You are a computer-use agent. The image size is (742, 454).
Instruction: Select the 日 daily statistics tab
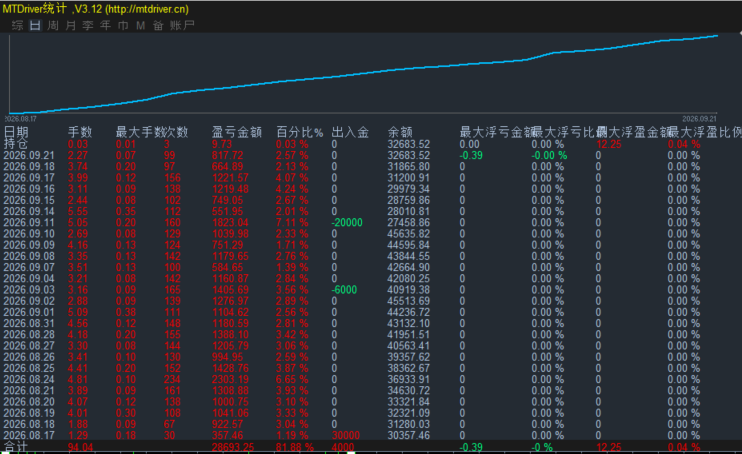(x=35, y=25)
